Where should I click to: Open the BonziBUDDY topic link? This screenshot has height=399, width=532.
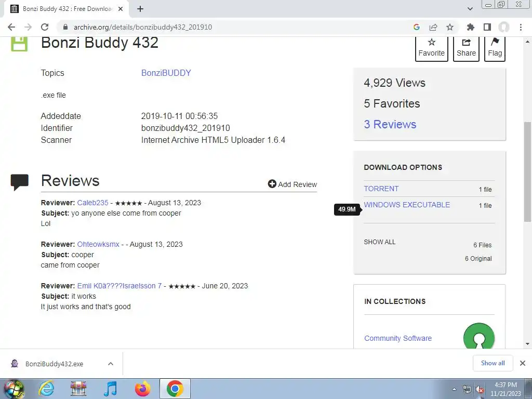(166, 73)
